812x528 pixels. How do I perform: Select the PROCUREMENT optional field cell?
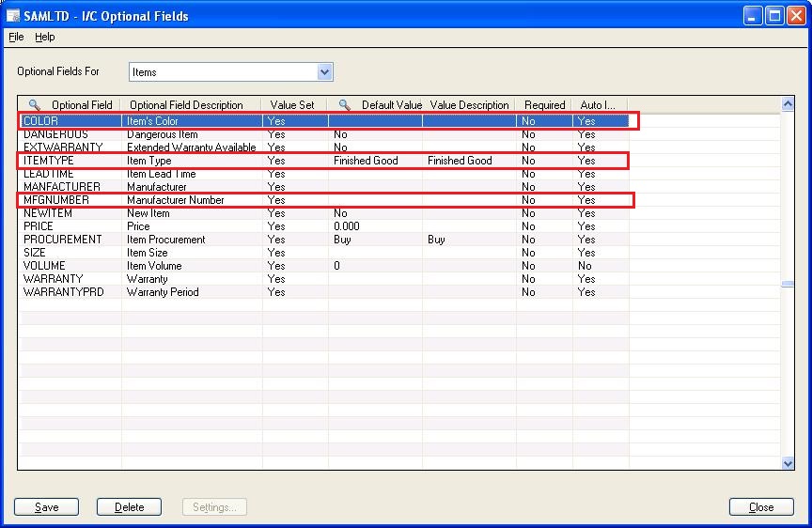[x=70, y=240]
